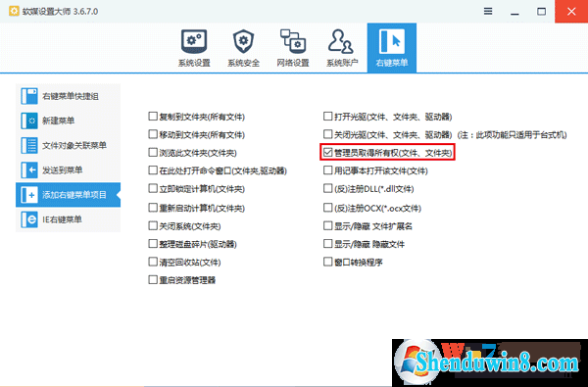Image resolution: width=588 pixels, height=387 pixels.
Task: Enable 清空回收站(文件) checkbox
Action: (x=153, y=262)
